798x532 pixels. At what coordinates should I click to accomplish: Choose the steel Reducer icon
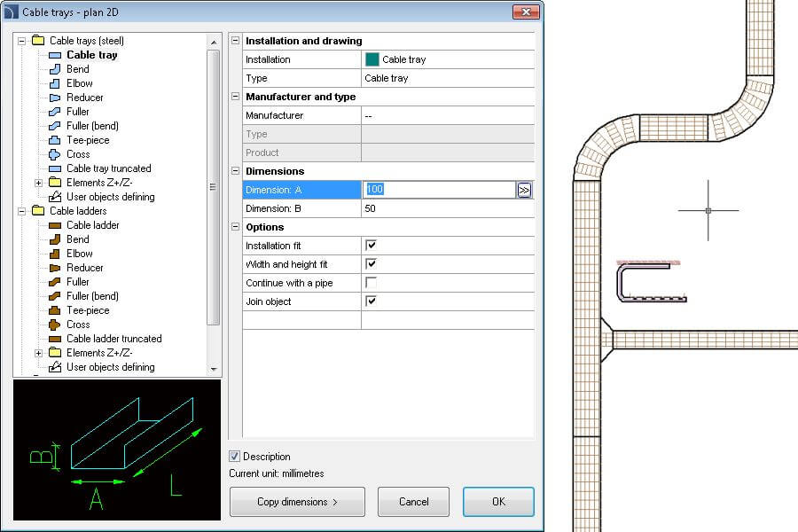(x=55, y=98)
